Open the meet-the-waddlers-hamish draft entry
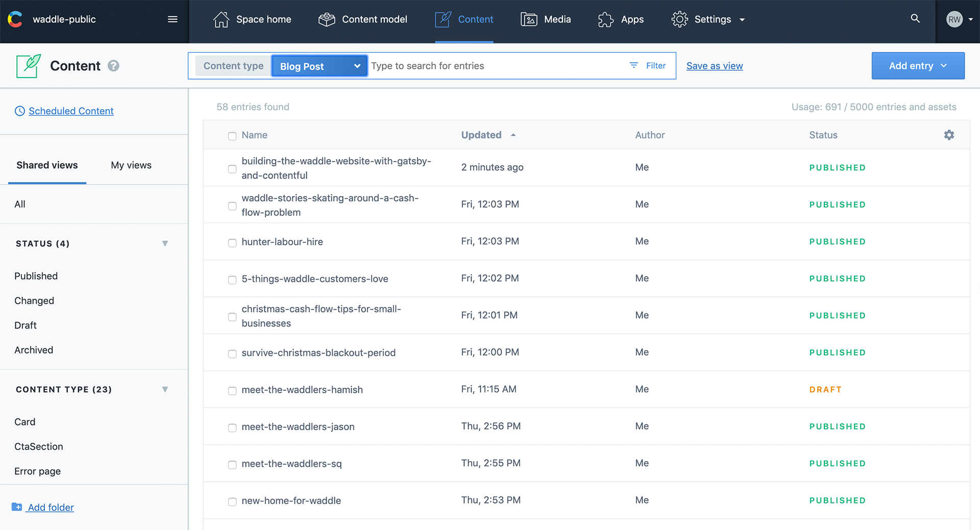This screenshot has width=980, height=530. [x=302, y=390]
